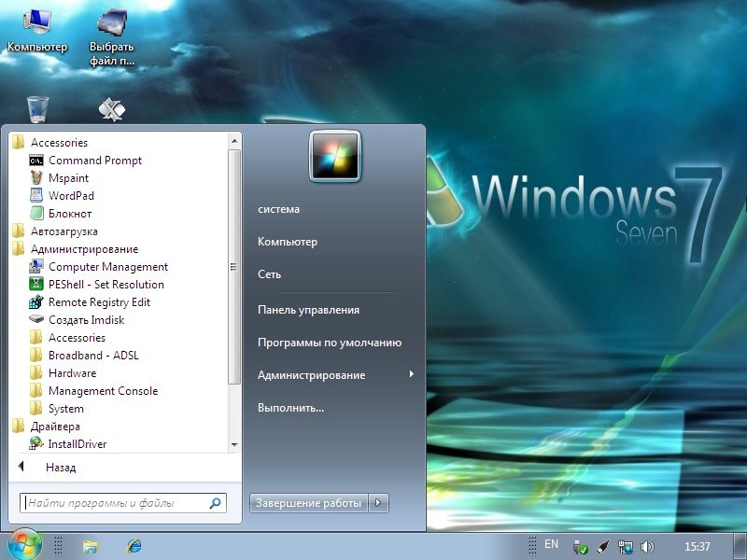Open Сеть from the Start menu

(269, 274)
